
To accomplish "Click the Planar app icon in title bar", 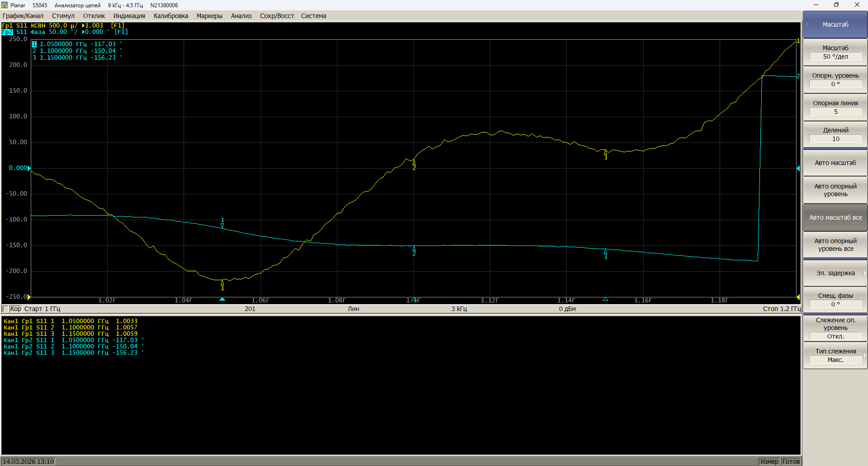I will pos(5,5).
